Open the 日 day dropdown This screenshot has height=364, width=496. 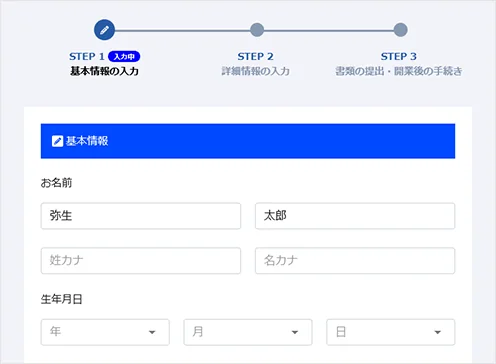391,332
